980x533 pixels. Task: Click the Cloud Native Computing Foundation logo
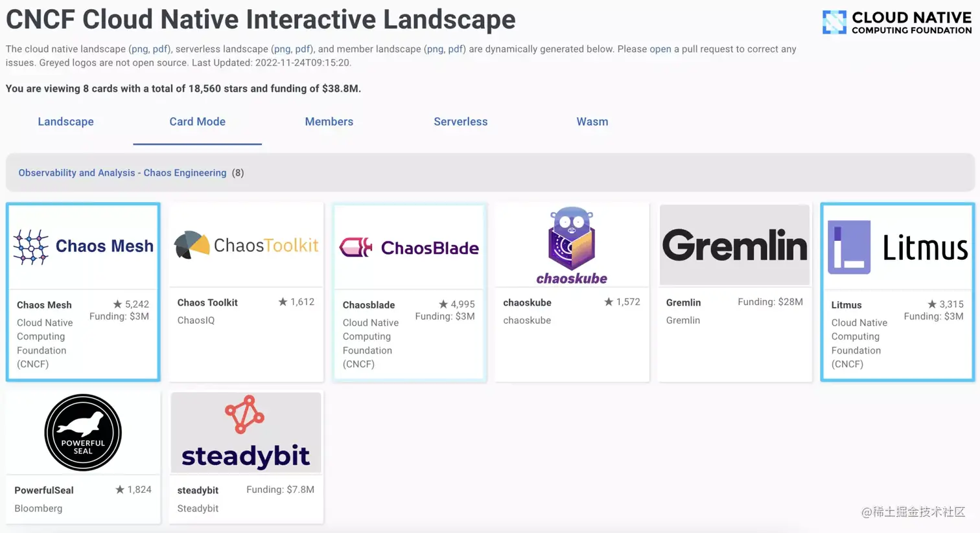pyautogui.click(x=897, y=22)
